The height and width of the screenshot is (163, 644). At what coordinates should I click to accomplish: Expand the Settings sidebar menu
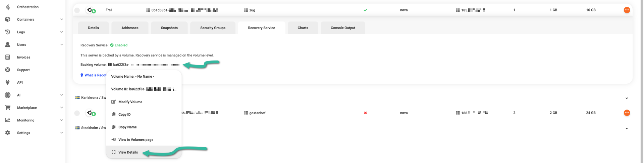[62, 133]
